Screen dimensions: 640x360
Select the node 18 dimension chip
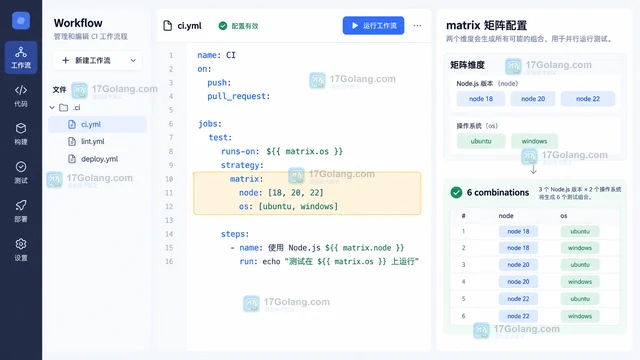coord(481,99)
